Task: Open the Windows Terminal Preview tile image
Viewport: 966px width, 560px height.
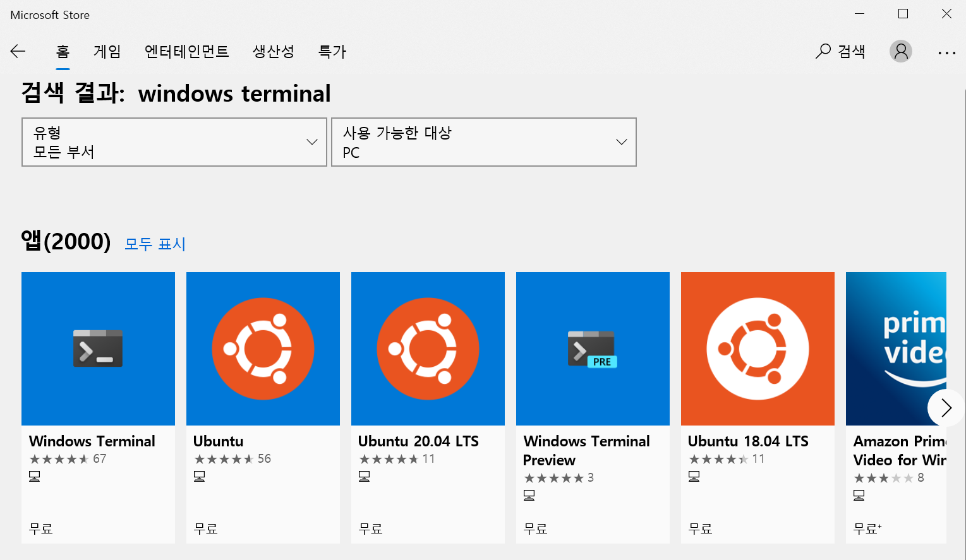Action: click(x=593, y=349)
